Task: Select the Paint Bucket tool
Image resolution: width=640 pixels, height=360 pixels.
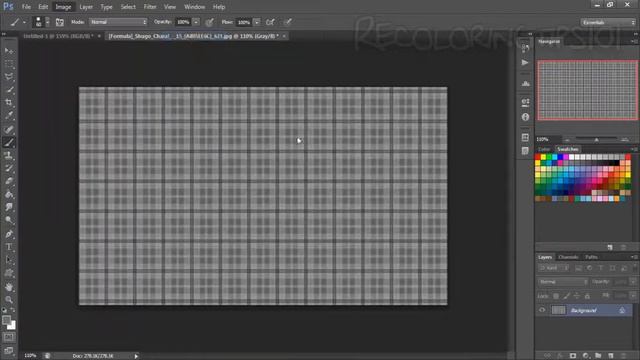Action: [9, 195]
